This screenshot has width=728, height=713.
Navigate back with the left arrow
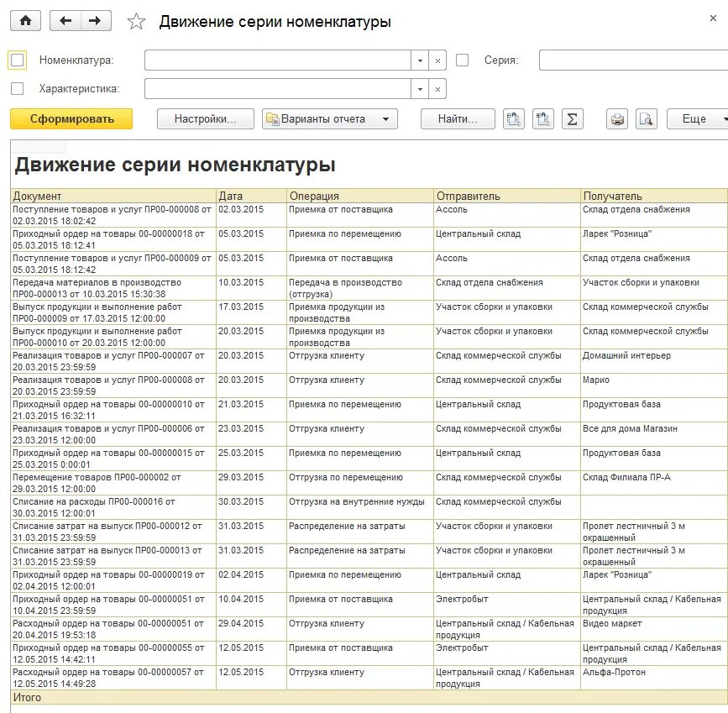coord(65,21)
